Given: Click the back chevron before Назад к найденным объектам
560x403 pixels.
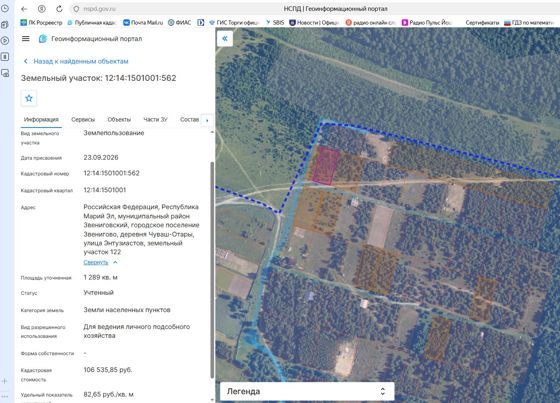Looking at the screenshot, I should (25, 61).
